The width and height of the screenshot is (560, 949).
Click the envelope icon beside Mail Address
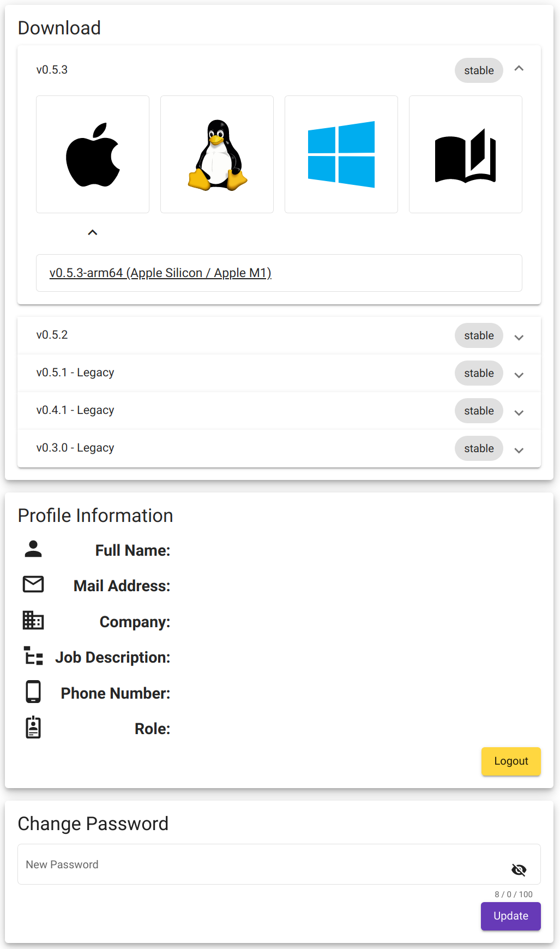(x=33, y=584)
